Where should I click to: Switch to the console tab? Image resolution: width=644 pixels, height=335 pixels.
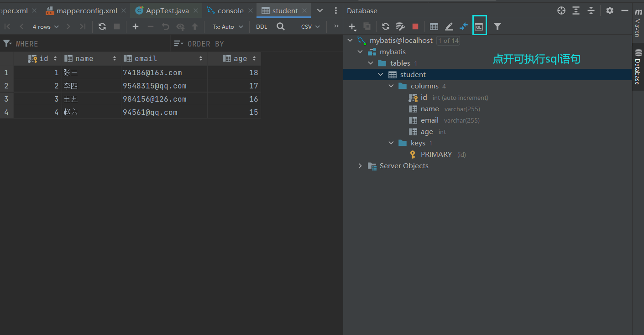pos(230,10)
